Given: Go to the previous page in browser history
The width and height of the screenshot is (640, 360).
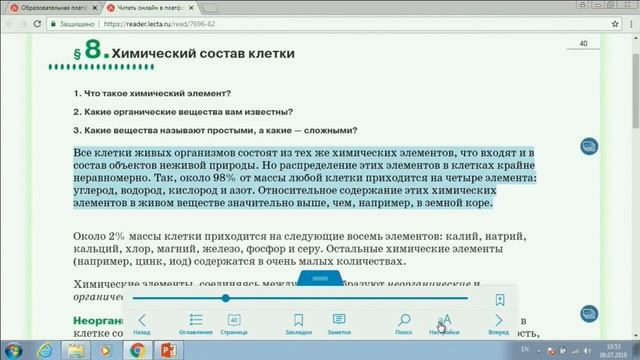Looking at the screenshot, I should (10, 24).
